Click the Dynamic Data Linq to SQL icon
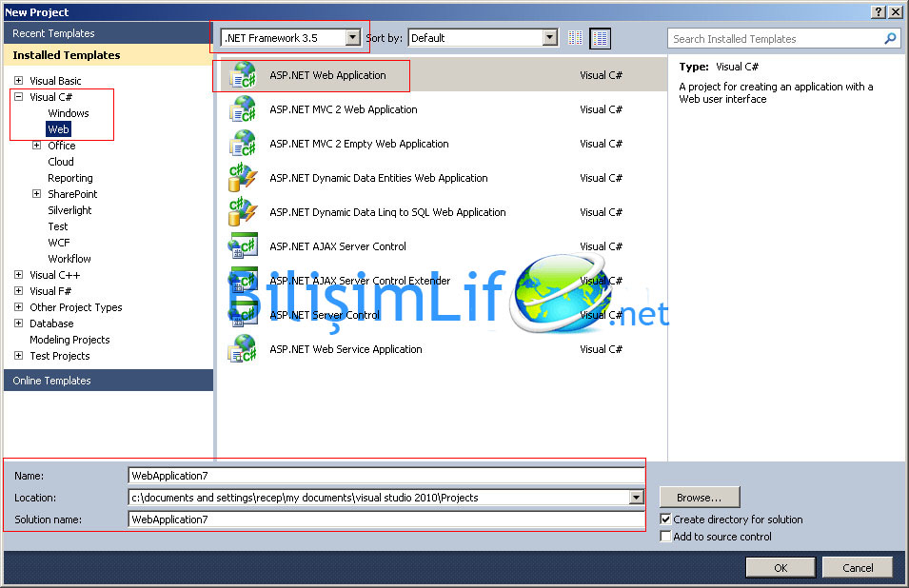 point(243,212)
